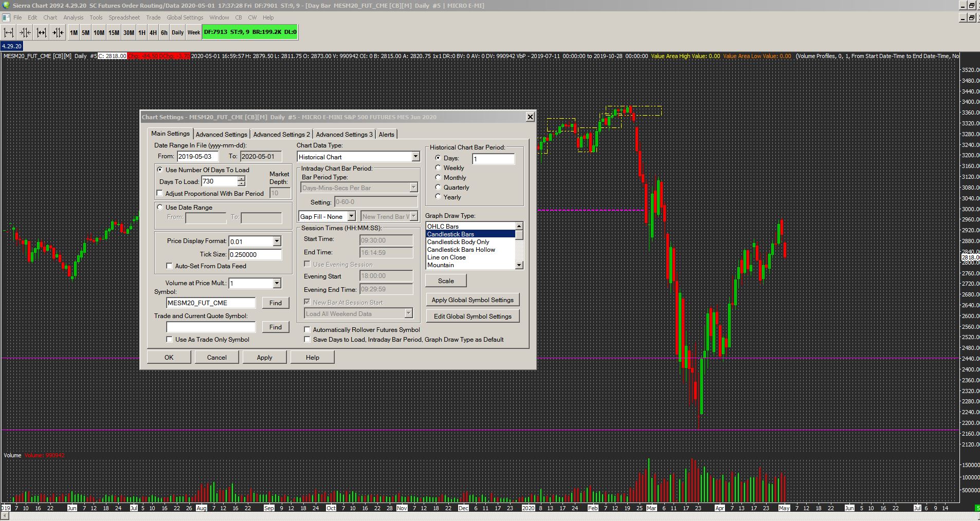Image resolution: width=980 pixels, height=521 pixels.
Task: Enable Automatically Rollover Futures Symbol
Action: (307, 329)
